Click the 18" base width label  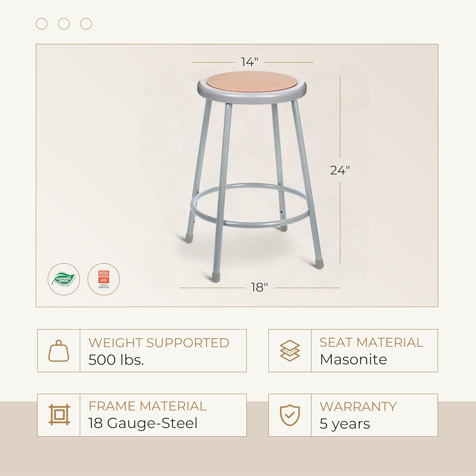(260, 288)
